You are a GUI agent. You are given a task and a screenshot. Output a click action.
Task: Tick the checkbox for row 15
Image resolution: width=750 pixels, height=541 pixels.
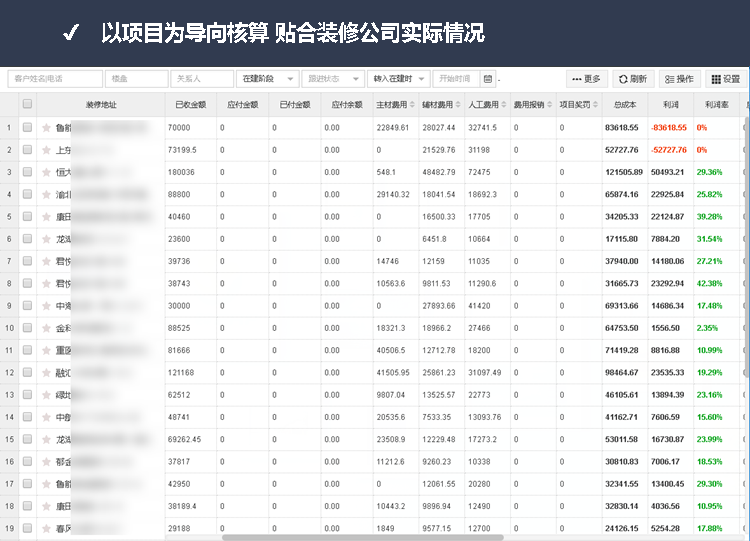(27, 439)
